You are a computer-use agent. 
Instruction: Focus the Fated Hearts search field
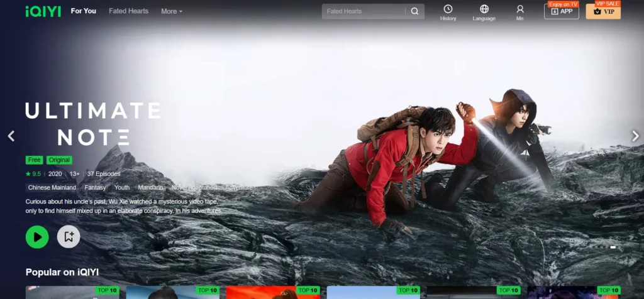click(365, 11)
